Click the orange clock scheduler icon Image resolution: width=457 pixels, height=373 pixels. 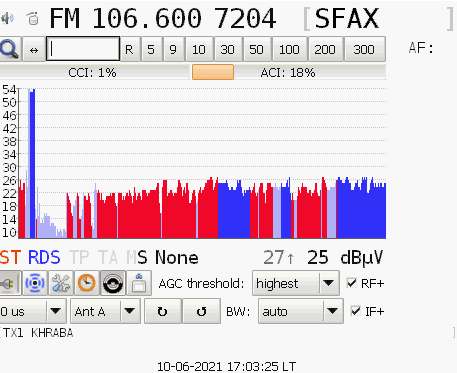(x=87, y=283)
